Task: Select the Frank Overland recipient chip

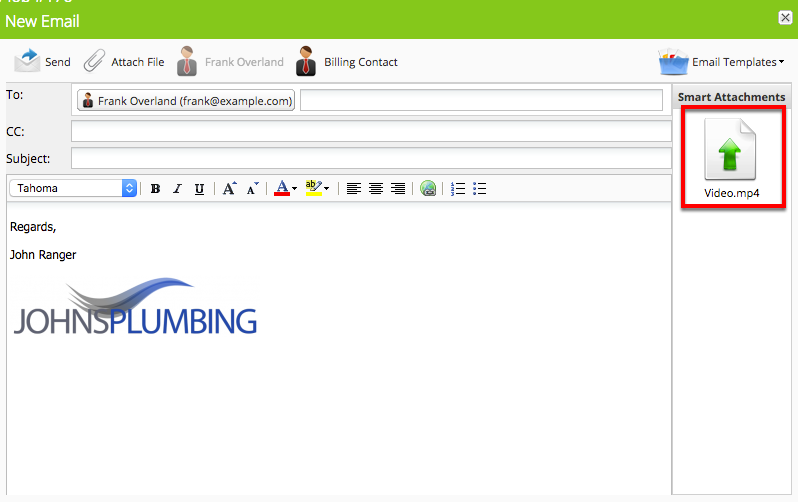Action: [x=186, y=100]
